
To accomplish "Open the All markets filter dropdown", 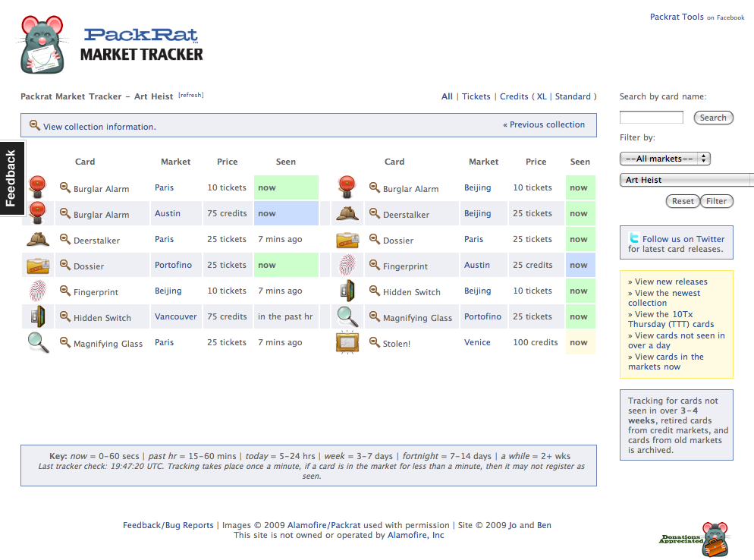I will (x=665, y=159).
